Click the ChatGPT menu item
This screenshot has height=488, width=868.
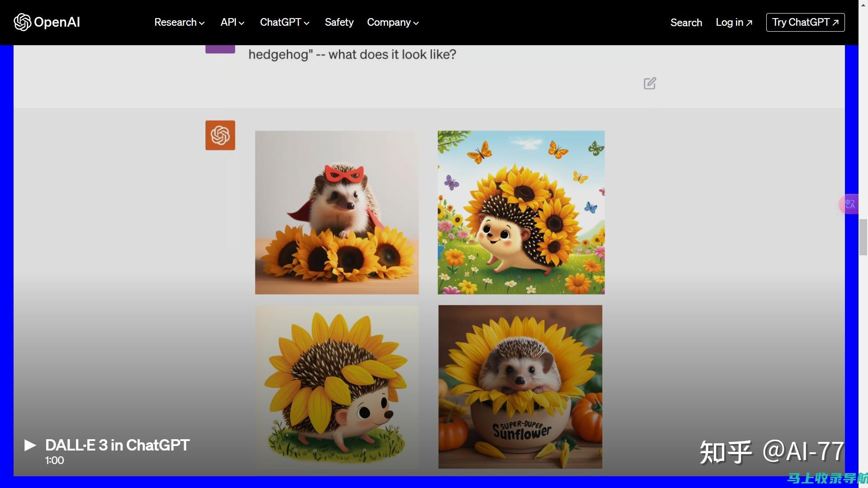click(x=280, y=22)
